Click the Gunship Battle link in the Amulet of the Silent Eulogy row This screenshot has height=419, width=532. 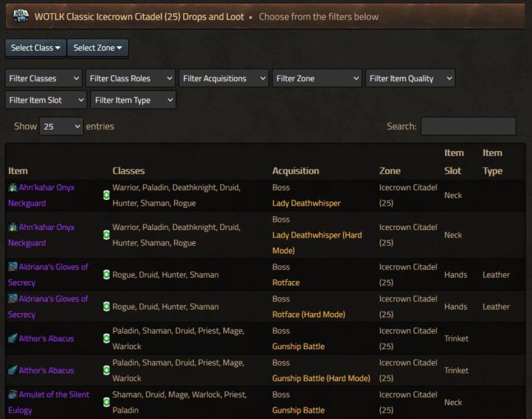point(299,410)
